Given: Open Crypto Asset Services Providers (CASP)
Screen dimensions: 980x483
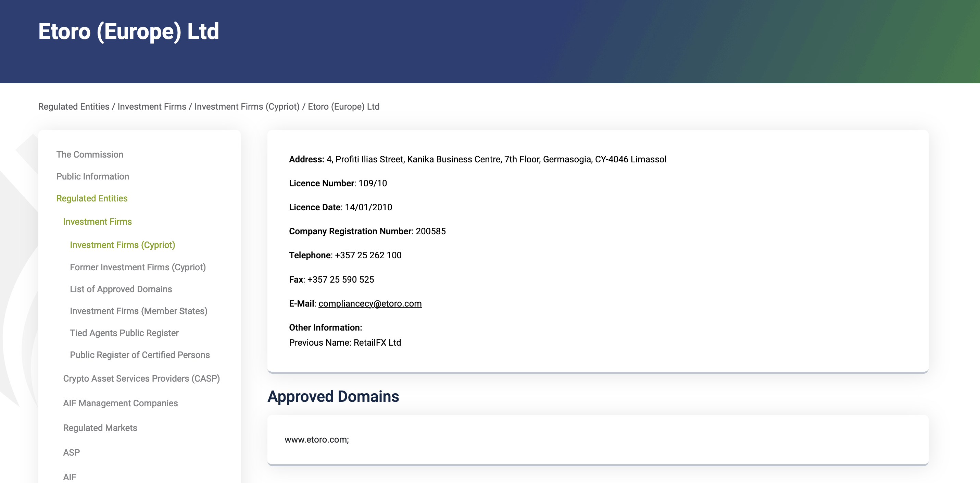Looking at the screenshot, I should click(x=141, y=379).
